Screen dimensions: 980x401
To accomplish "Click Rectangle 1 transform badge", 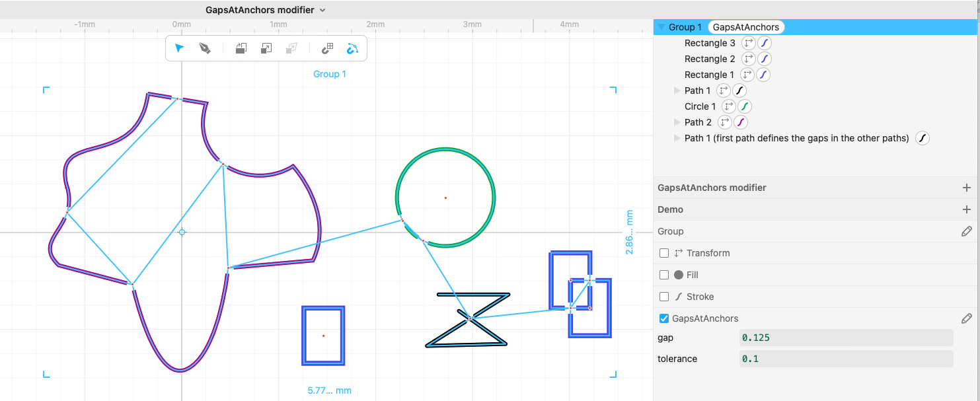I will pyautogui.click(x=747, y=75).
